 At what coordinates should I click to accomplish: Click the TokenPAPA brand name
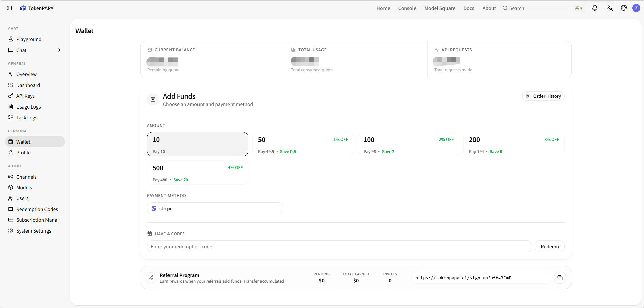click(x=41, y=8)
